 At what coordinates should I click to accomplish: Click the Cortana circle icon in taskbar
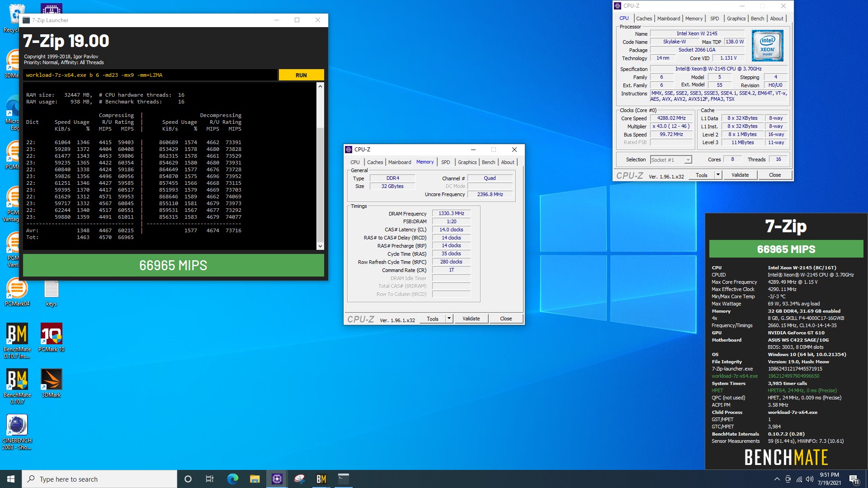coord(188,479)
